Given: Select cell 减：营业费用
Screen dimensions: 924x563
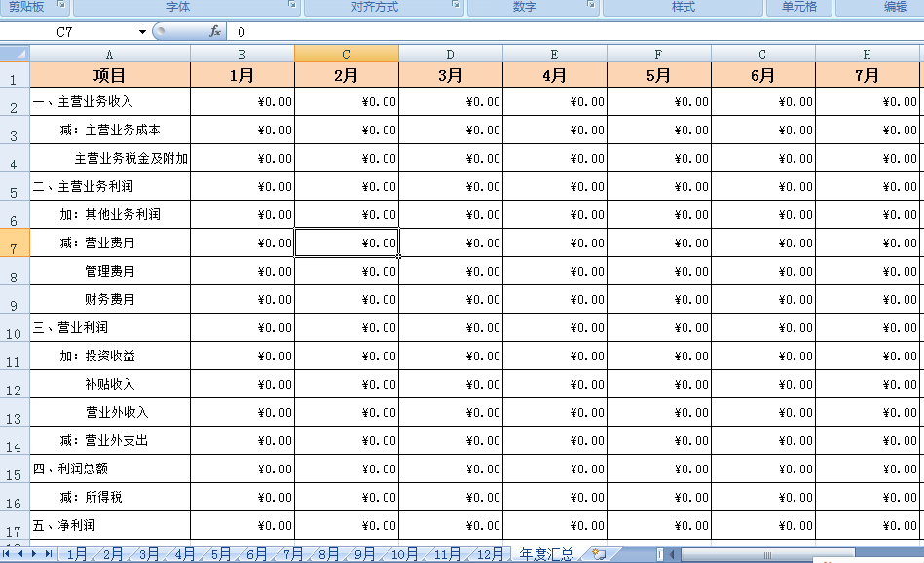Looking at the screenshot, I should [x=110, y=243].
